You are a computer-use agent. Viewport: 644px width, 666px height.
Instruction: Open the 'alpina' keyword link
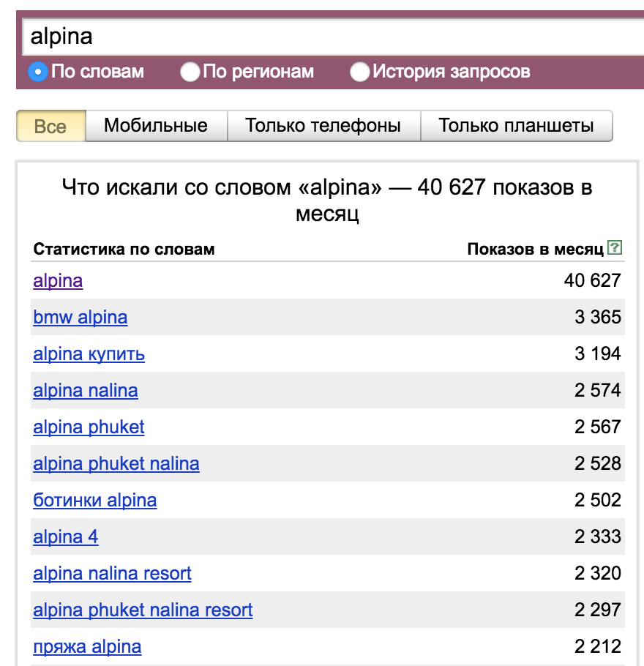pos(58,281)
